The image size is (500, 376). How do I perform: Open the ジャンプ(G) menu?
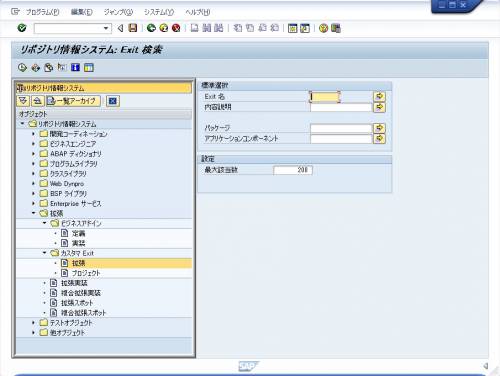(x=118, y=12)
